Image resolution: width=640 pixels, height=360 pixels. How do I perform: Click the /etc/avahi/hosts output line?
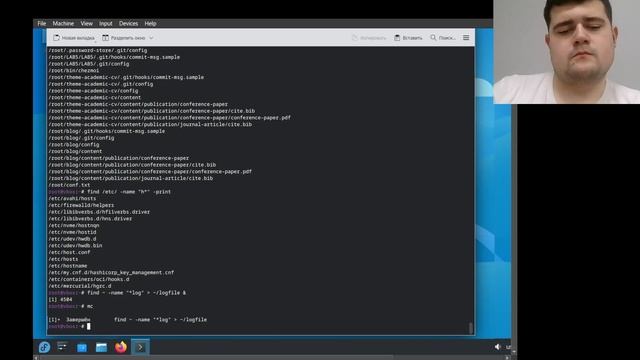[72, 198]
